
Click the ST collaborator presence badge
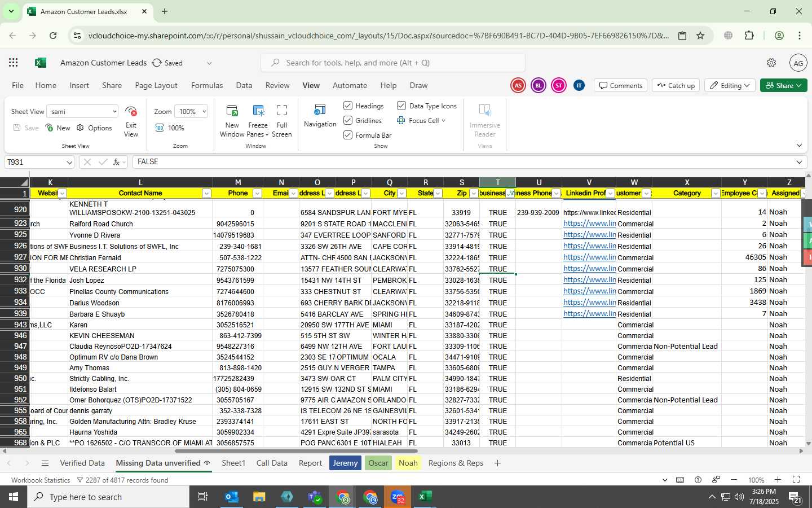click(x=558, y=85)
